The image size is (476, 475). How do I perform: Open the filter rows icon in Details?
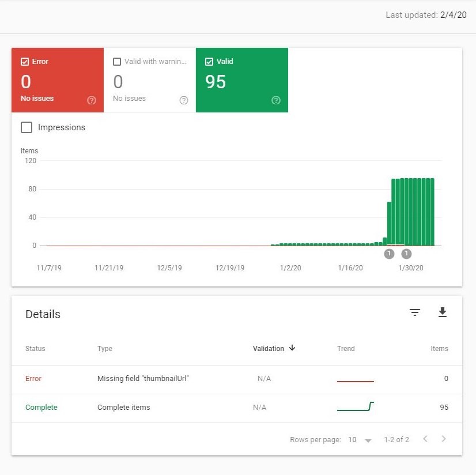point(415,312)
